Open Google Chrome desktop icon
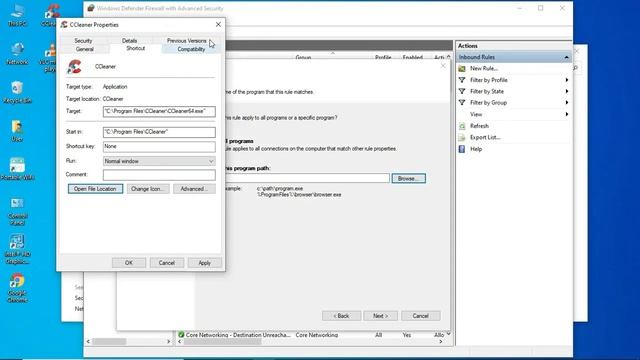 17,288
